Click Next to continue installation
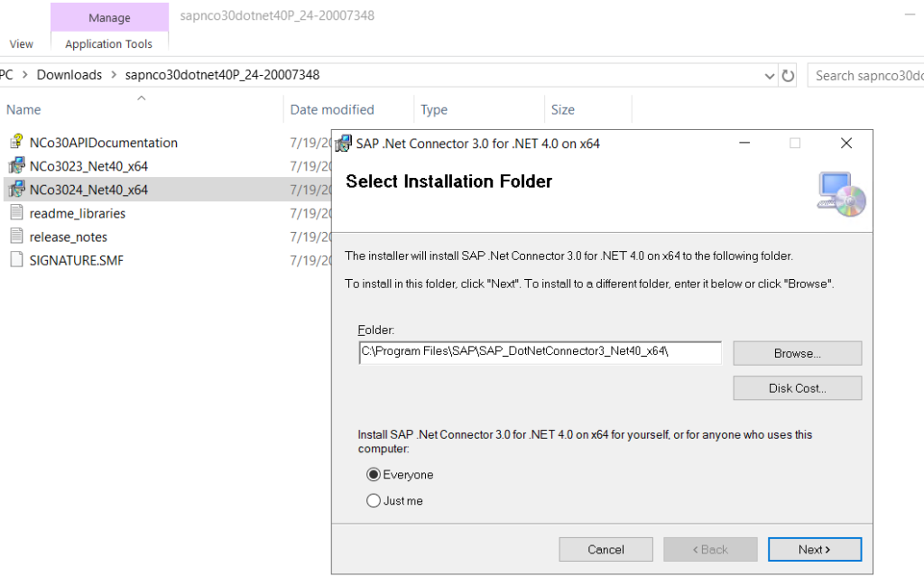The width and height of the screenshot is (924, 586). pos(815,550)
